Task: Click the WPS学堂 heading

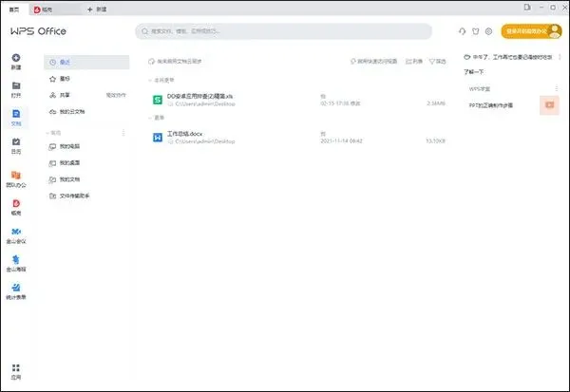Action: pos(480,88)
